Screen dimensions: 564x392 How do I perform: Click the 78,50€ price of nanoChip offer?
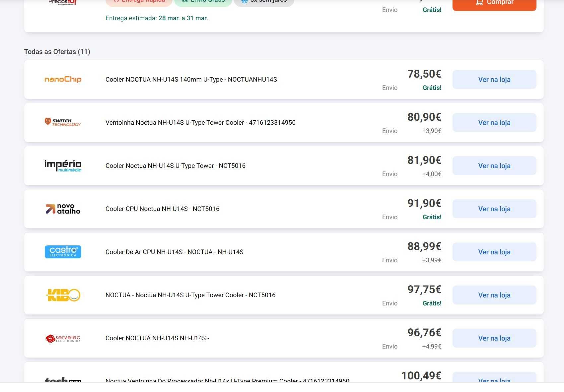(424, 74)
